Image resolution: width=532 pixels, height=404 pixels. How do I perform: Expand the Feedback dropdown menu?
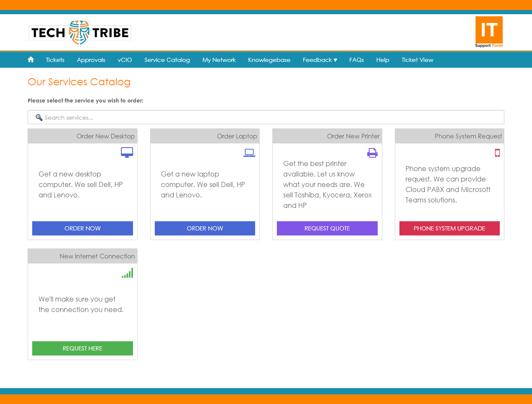[320, 59]
